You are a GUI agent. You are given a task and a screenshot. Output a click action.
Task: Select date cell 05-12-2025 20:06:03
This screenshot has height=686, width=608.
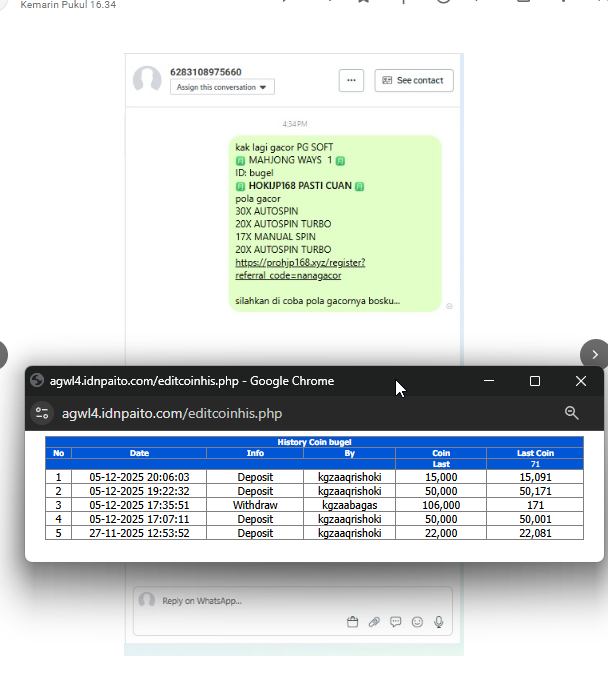pyautogui.click(x=139, y=477)
